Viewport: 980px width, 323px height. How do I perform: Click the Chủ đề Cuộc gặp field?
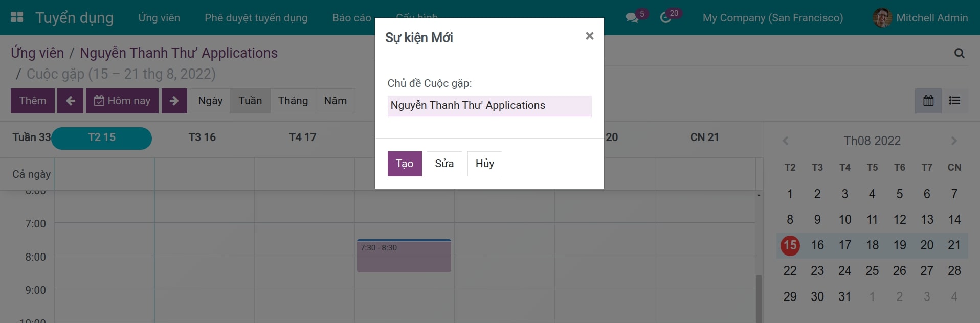click(x=489, y=105)
